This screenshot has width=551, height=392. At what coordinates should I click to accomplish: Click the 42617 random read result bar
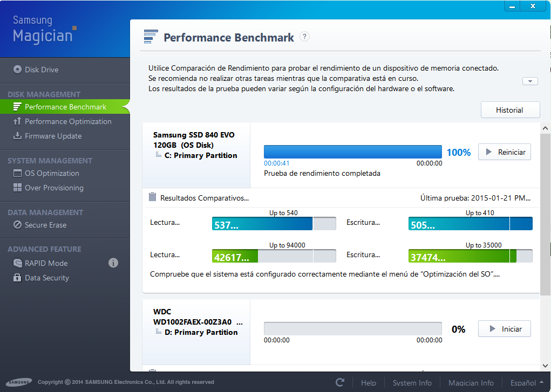click(274, 256)
